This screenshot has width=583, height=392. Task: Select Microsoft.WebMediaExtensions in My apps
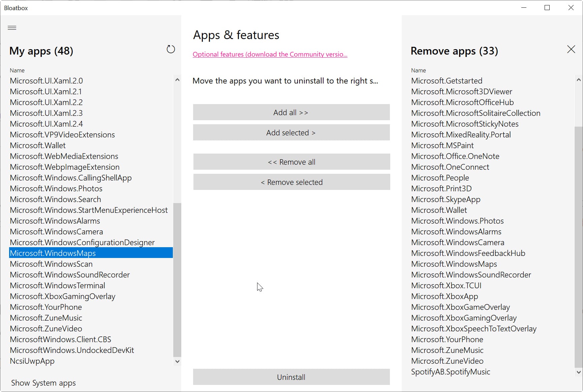(91, 156)
